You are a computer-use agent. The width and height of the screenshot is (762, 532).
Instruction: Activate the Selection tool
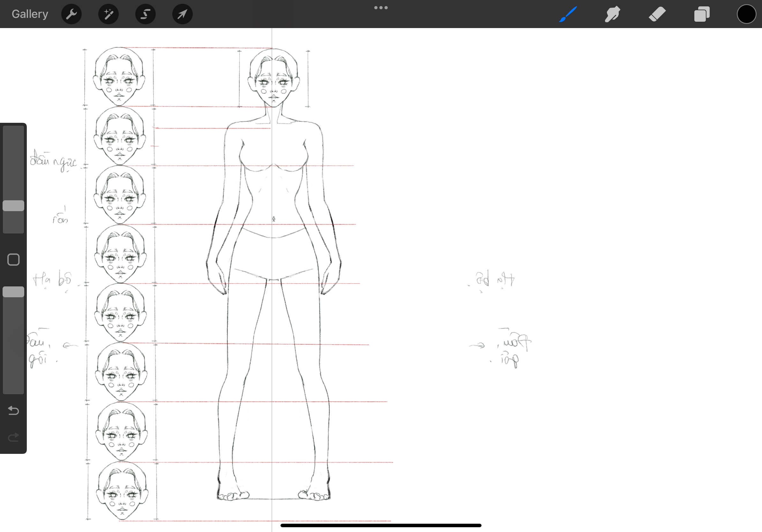point(146,14)
